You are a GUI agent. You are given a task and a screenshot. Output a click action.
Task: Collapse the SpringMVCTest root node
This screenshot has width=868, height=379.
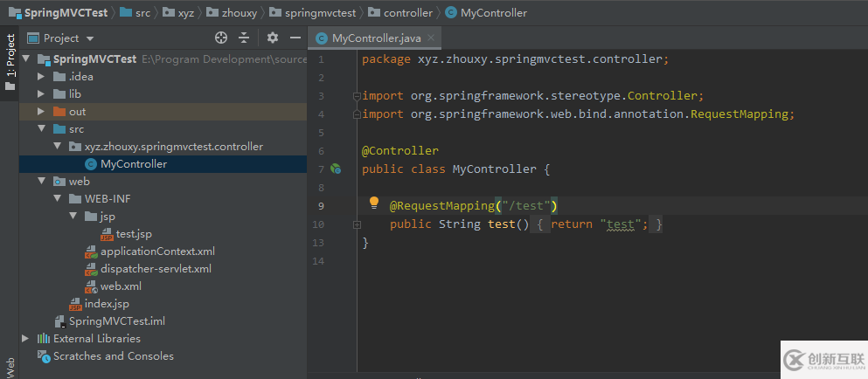pos(26,59)
